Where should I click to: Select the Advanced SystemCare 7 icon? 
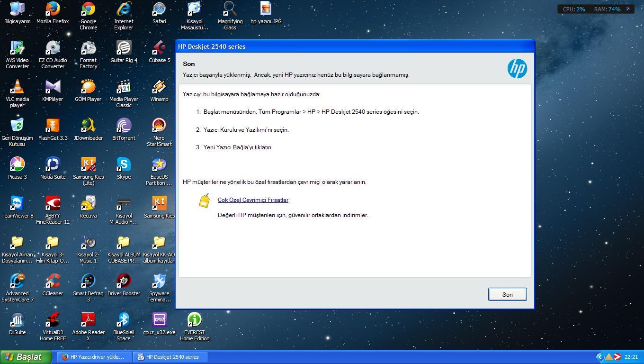pos(17,288)
